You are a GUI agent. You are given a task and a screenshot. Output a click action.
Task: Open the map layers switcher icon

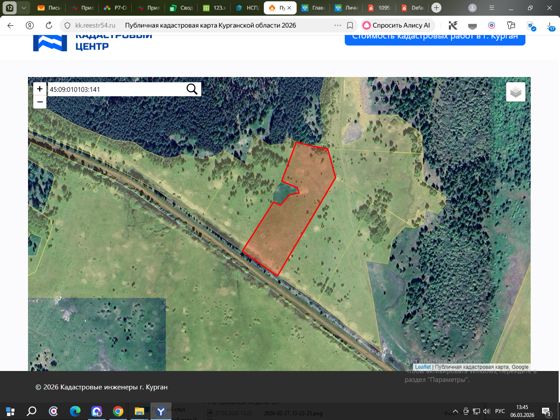point(515,92)
